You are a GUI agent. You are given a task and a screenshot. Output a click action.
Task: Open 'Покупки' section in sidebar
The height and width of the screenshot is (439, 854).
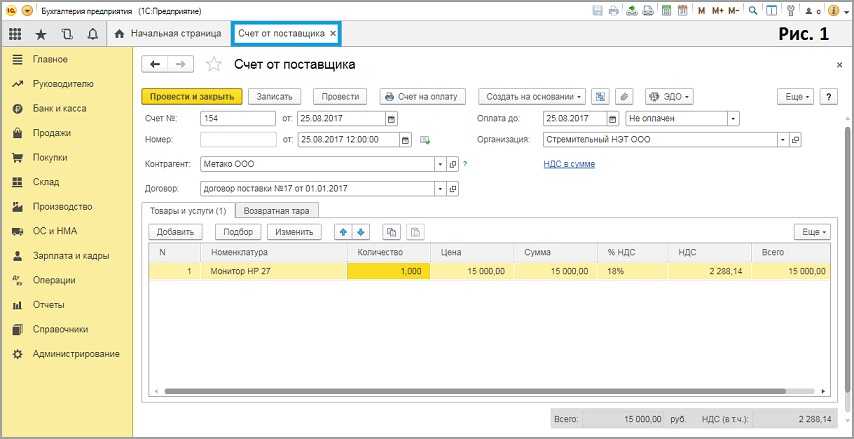tap(50, 158)
